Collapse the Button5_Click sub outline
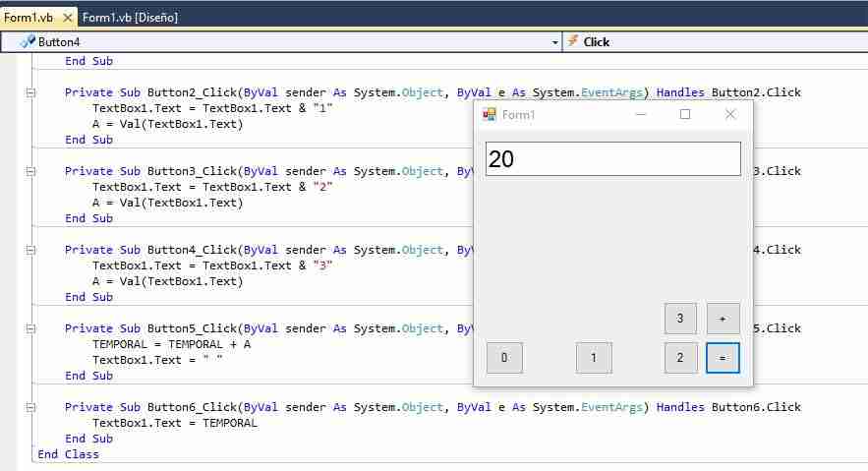868x471 pixels. click(31, 328)
